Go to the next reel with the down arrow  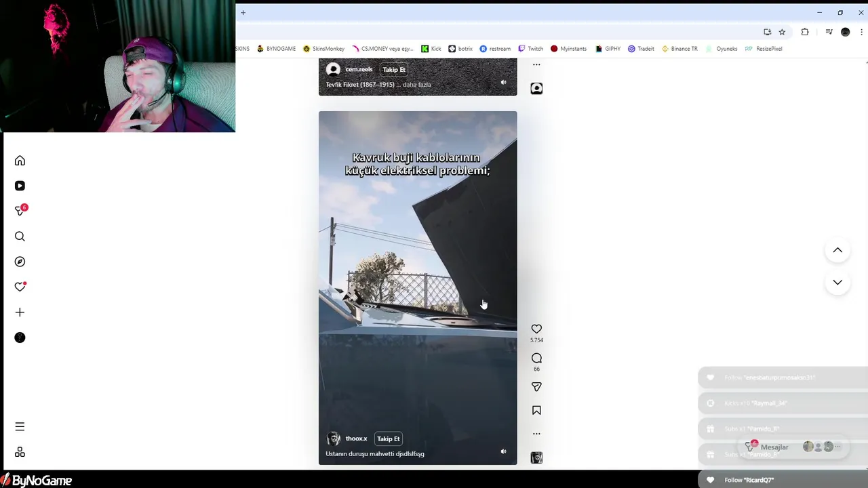(x=837, y=282)
